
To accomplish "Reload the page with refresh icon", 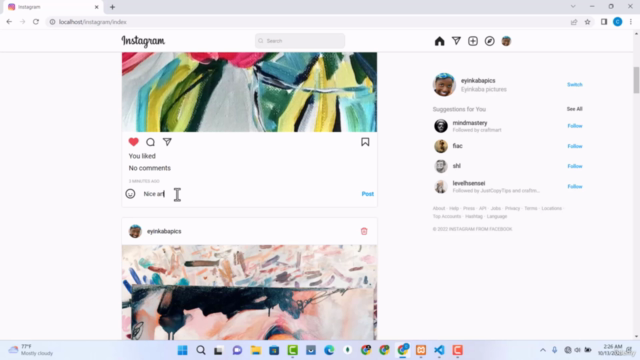I will [36, 22].
